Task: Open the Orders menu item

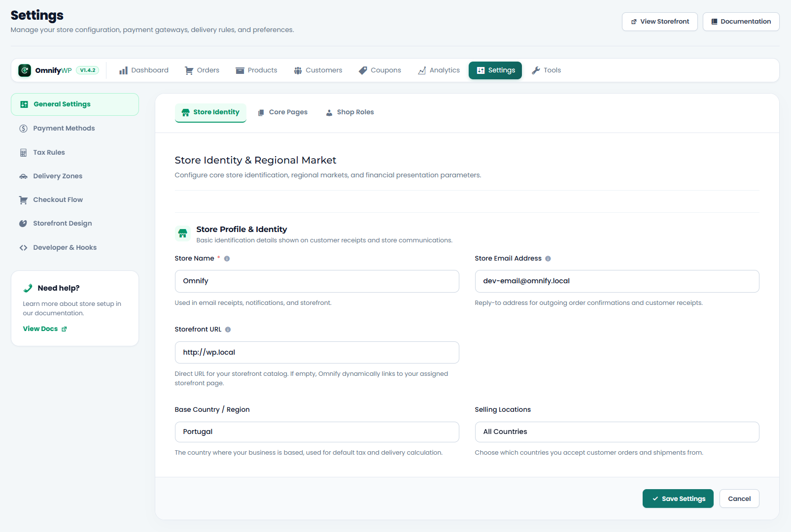Action: pyautogui.click(x=202, y=70)
